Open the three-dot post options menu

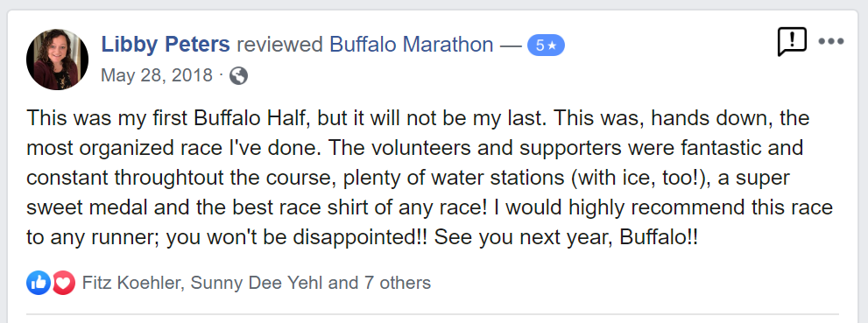click(x=830, y=41)
